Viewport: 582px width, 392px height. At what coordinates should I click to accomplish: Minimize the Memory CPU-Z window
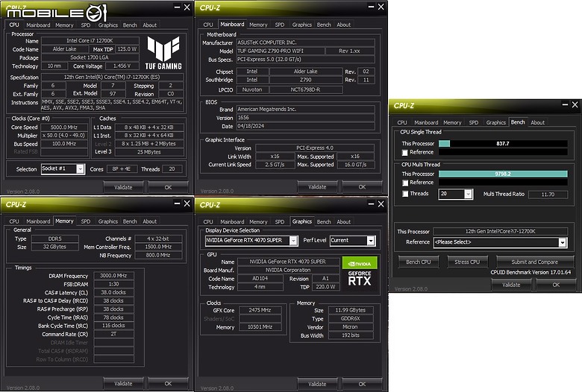[x=177, y=203]
